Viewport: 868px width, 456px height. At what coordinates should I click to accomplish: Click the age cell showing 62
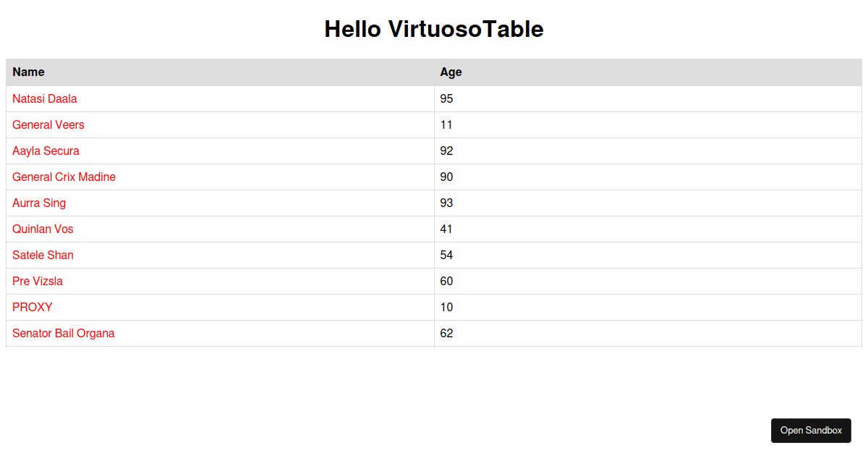[x=446, y=333]
